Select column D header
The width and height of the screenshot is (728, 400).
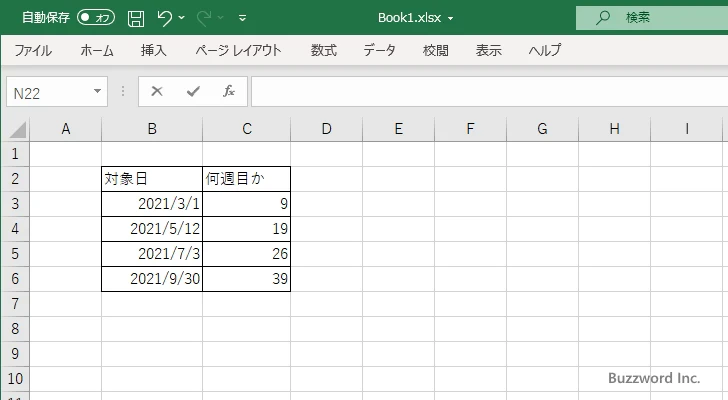pos(326,129)
